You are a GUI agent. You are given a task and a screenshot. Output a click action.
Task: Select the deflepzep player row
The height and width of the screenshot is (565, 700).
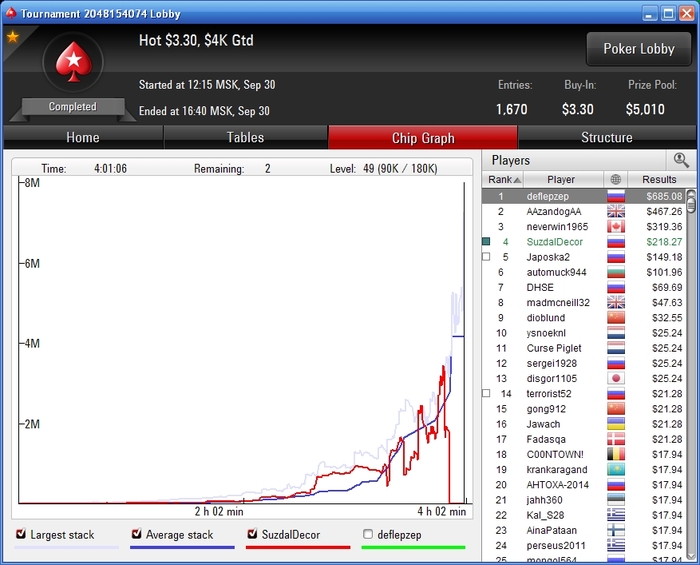click(x=583, y=196)
